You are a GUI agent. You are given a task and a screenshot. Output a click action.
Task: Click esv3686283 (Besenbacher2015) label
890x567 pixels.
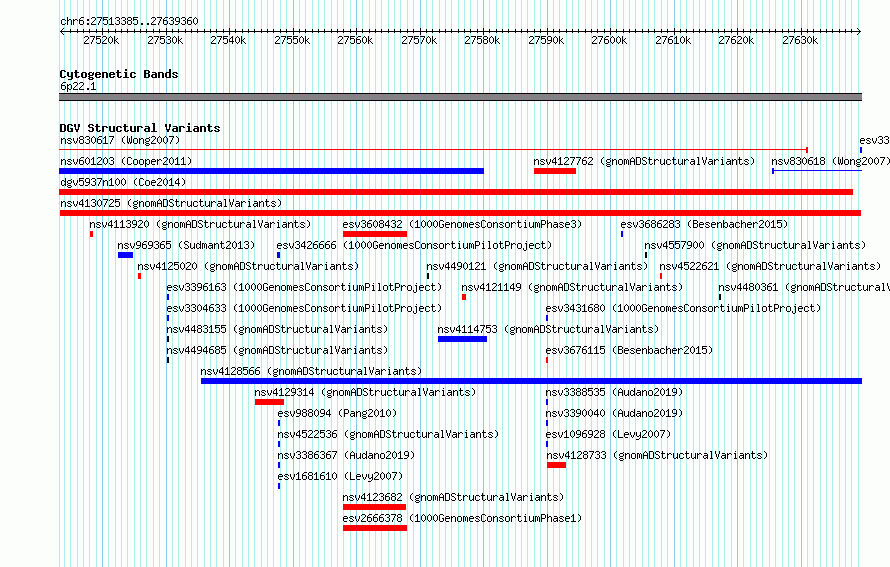[704, 224]
